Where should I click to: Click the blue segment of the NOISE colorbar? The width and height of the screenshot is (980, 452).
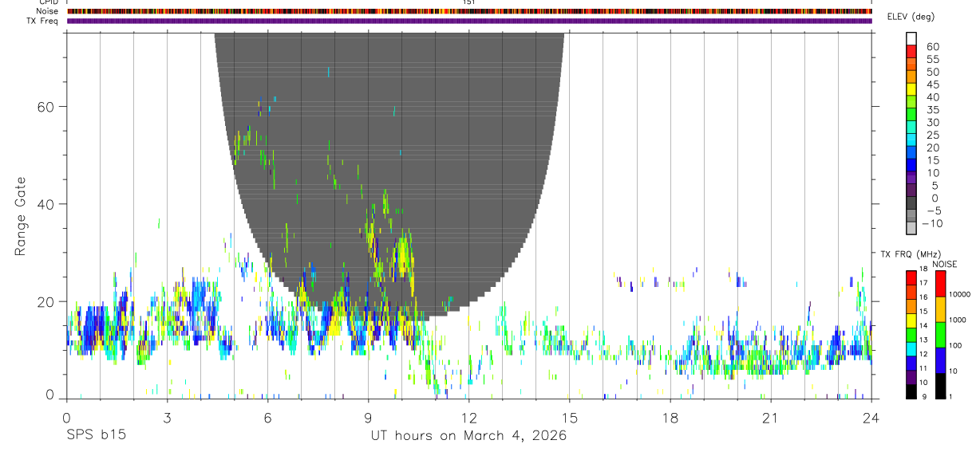[x=939, y=360]
